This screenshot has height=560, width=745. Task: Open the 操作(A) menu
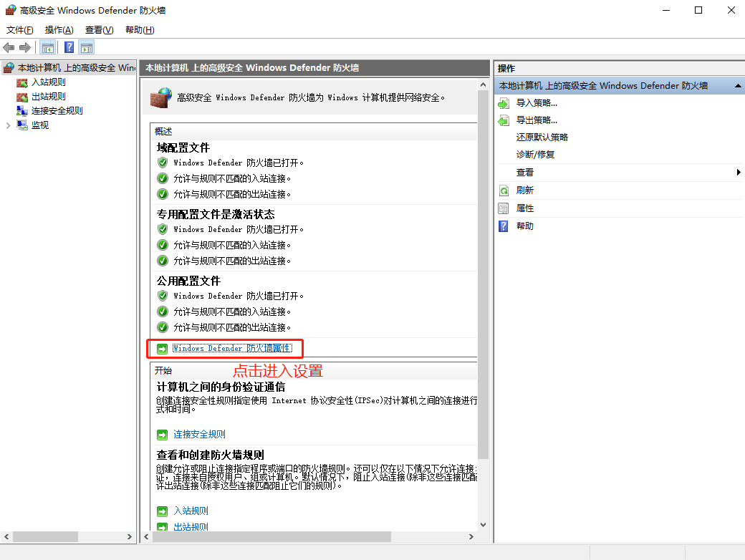point(59,30)
